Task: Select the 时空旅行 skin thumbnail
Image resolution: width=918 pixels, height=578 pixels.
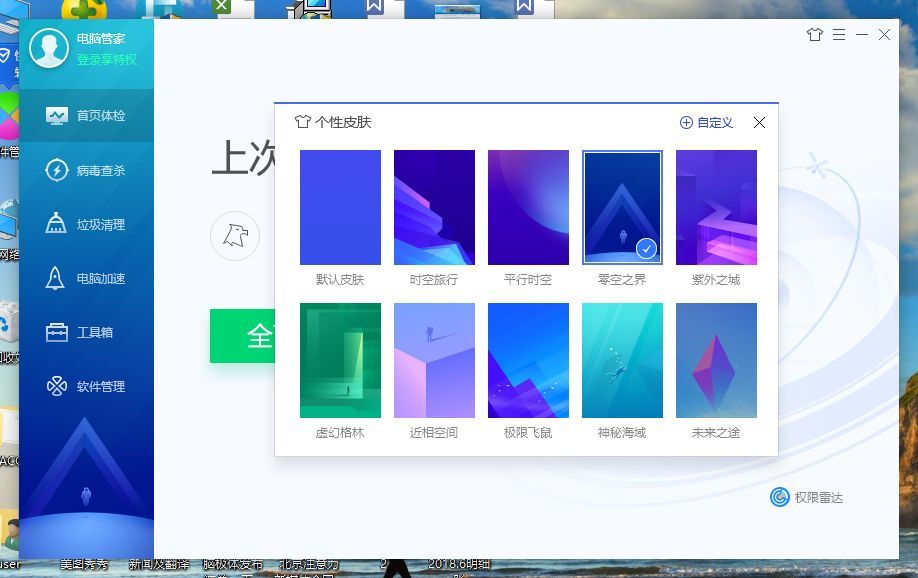Action: pyautogui.click(x=434, y=207)
